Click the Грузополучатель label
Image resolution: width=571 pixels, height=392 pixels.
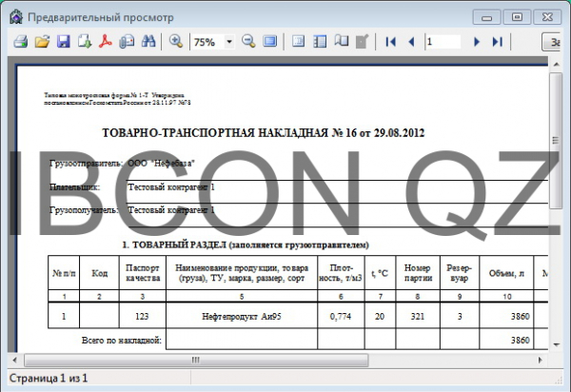84,210
